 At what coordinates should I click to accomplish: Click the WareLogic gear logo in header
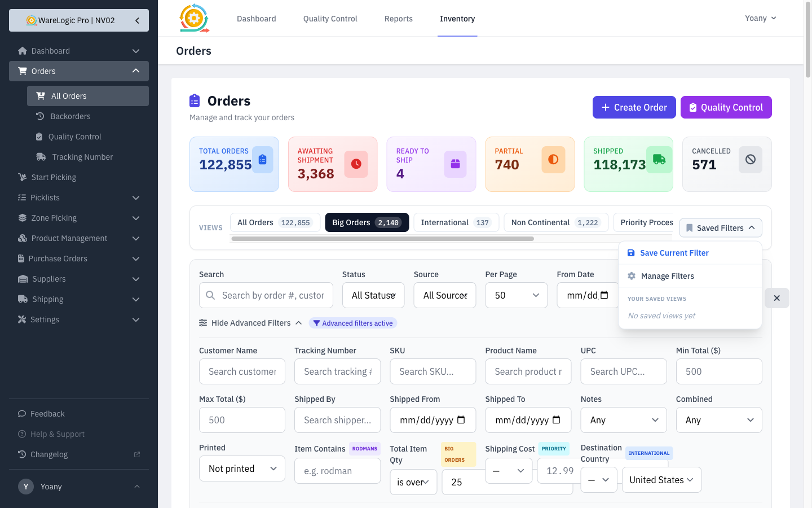point(195,18)
